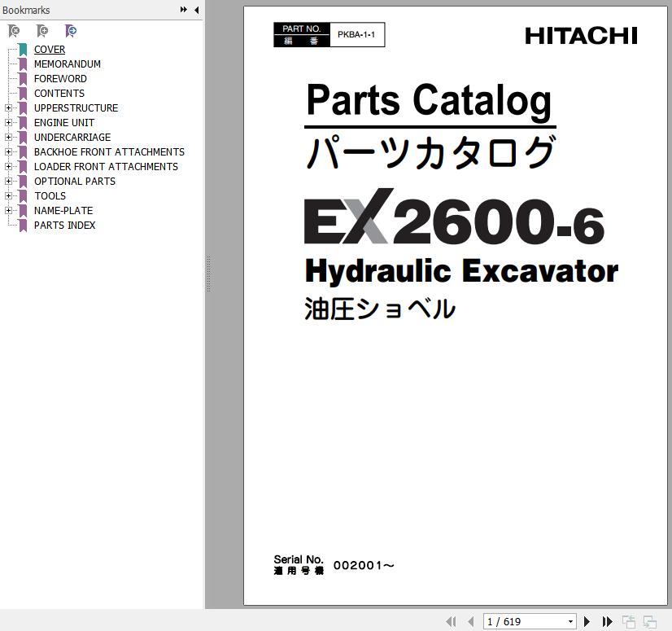This screenshot has width=672, height=631.
Task: Collapse the Bookmarks panel with left arrow
Action: click(x=196, y=10)
